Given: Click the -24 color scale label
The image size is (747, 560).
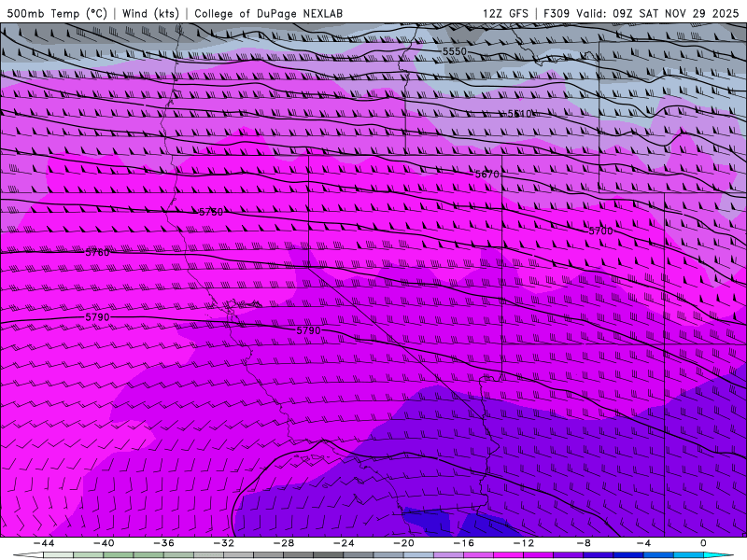Looking at the screenshot, I should (x=344, y=543).
